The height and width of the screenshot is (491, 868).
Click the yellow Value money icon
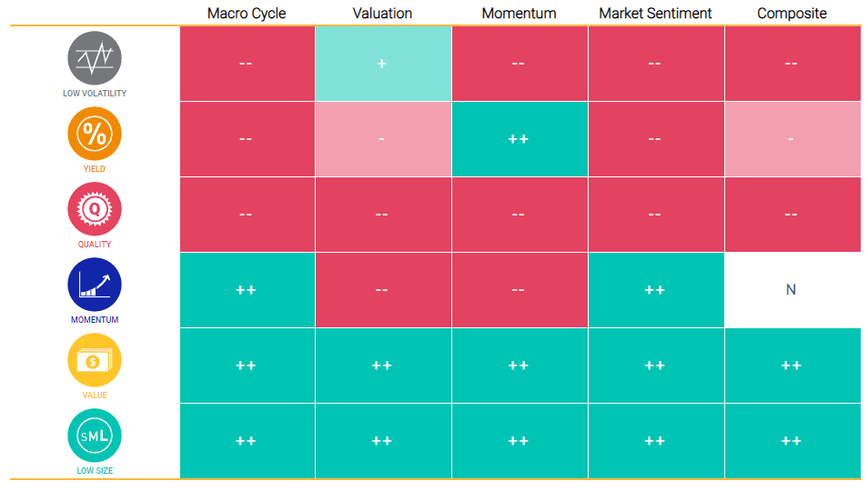tap(95, 360)
